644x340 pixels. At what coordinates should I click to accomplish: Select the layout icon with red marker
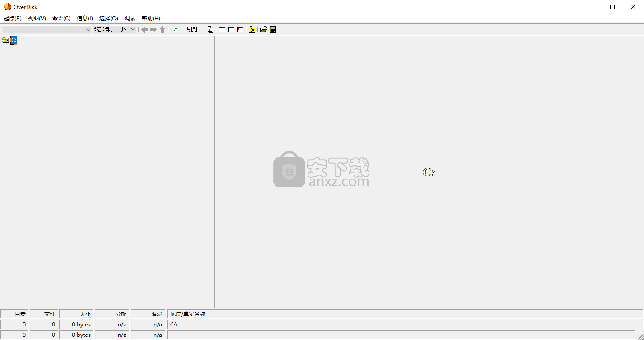(x=240, y=29)
